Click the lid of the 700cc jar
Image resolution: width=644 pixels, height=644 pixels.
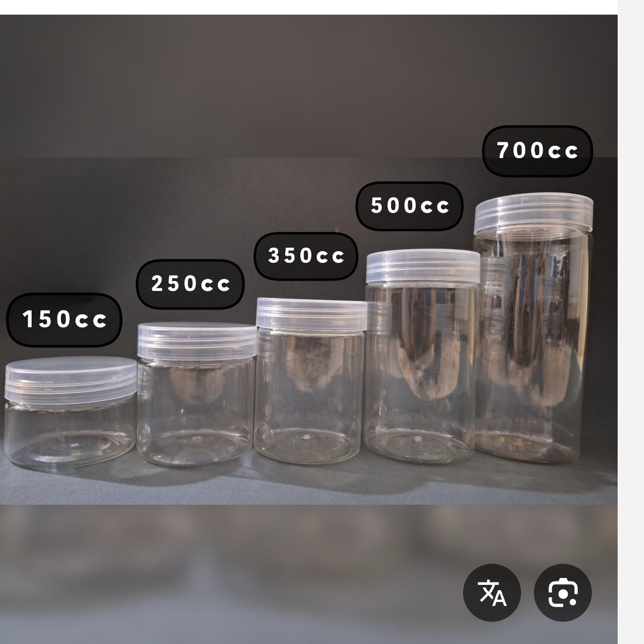coord(533,214)
